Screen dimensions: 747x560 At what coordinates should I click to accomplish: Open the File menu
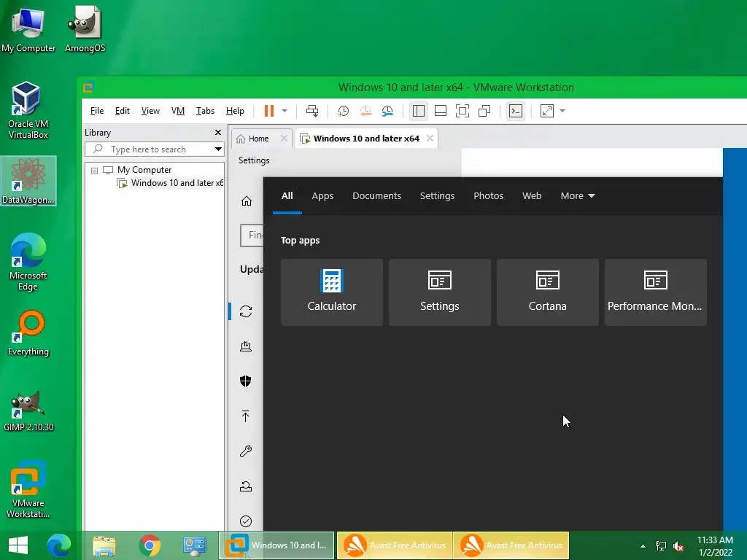coord(97,111)
